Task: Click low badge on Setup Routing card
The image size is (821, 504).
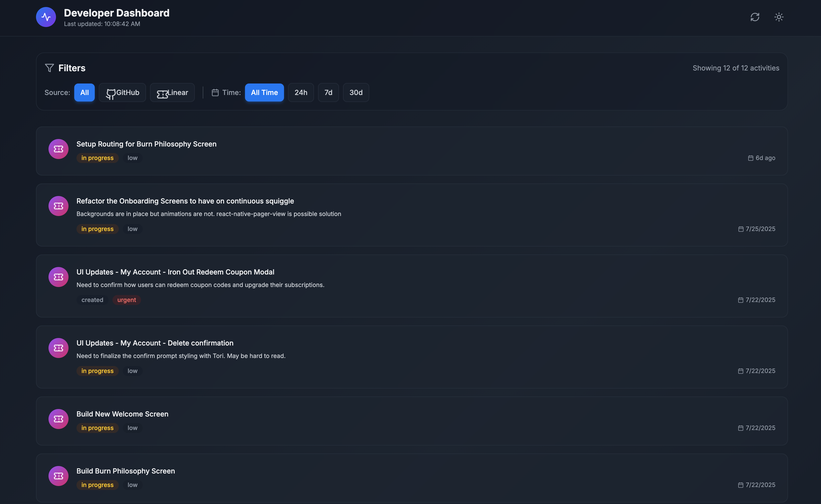Action: tap(132, 158)
